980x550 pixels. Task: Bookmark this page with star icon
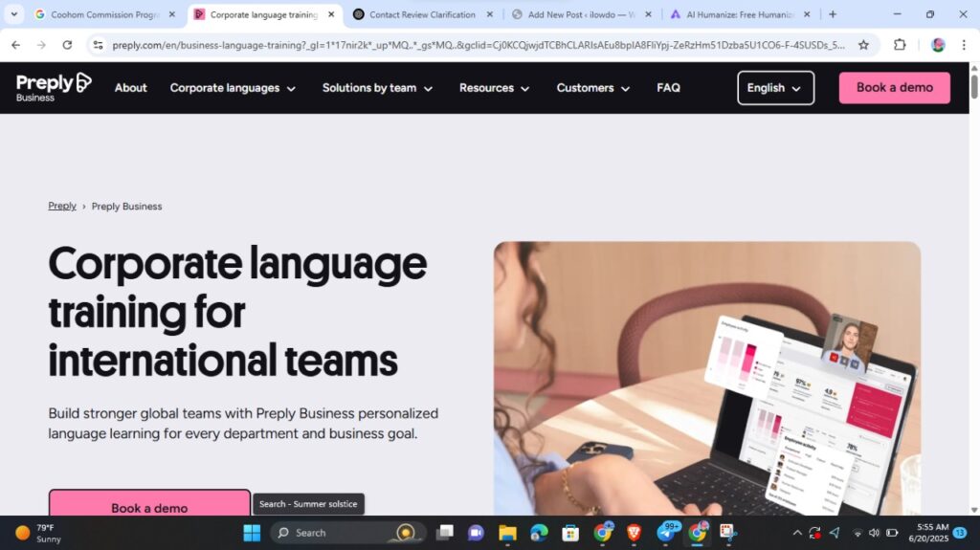pos(863,45)
